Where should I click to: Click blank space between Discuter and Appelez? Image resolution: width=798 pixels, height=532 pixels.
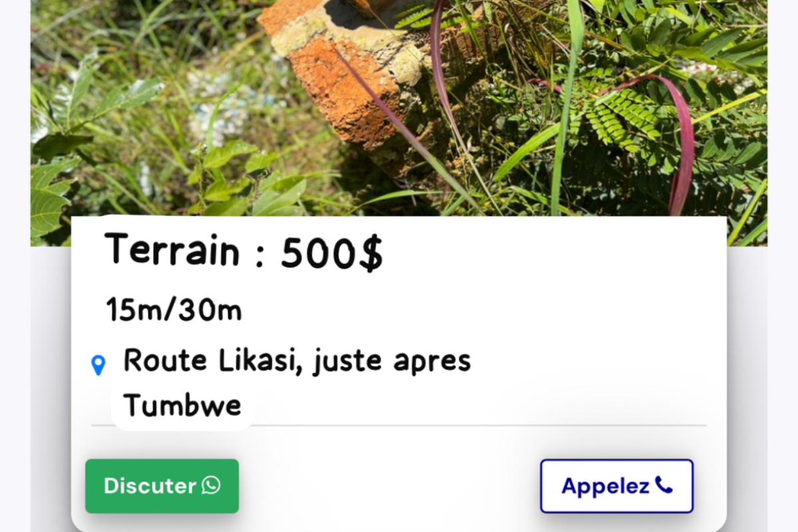[389, 486]
